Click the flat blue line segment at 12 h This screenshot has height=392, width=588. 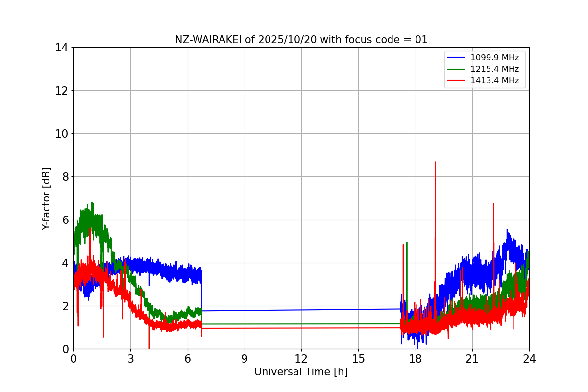(x=301, y=310)
